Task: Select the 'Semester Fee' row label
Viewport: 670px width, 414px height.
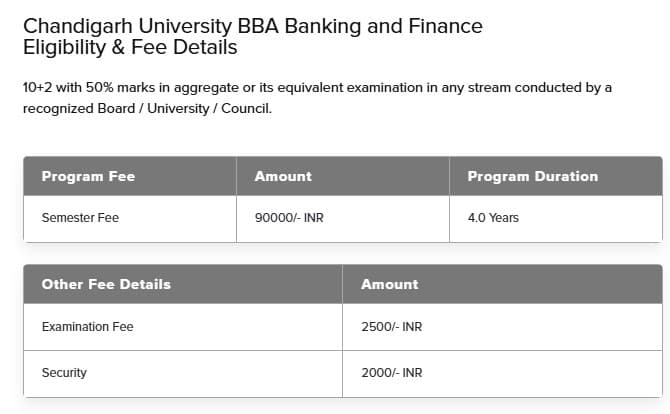Action: (80, 217)
